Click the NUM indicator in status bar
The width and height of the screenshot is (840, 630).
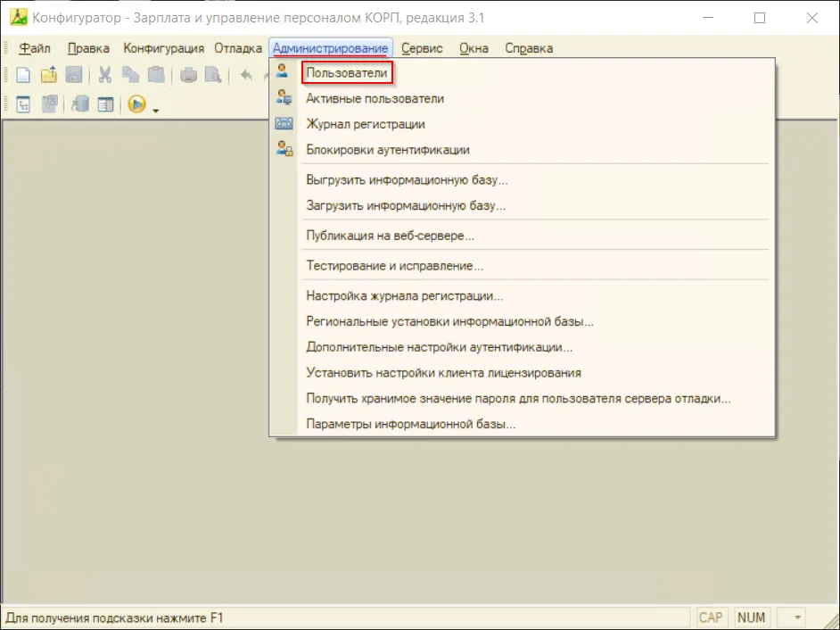[752, 618]
